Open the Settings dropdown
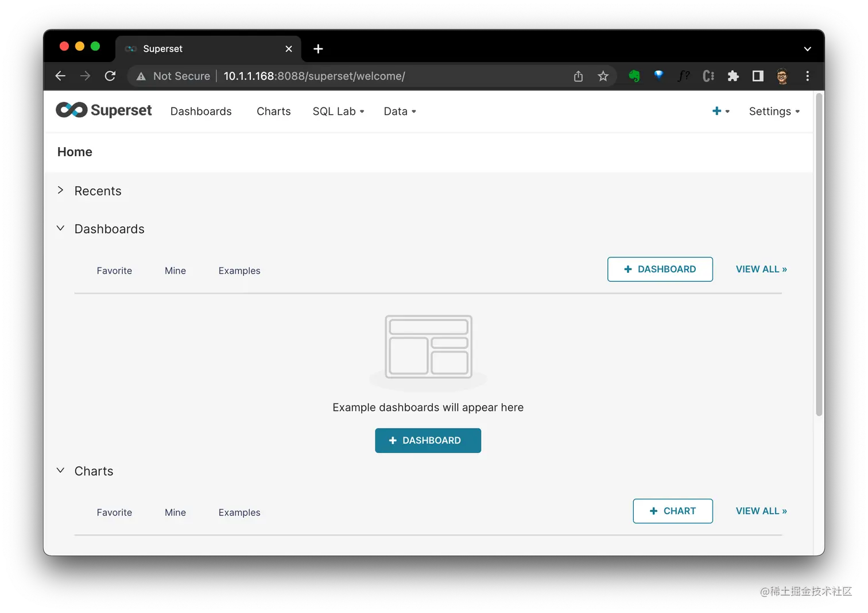Viewport: 868px width, 613px height. point(774,111)
